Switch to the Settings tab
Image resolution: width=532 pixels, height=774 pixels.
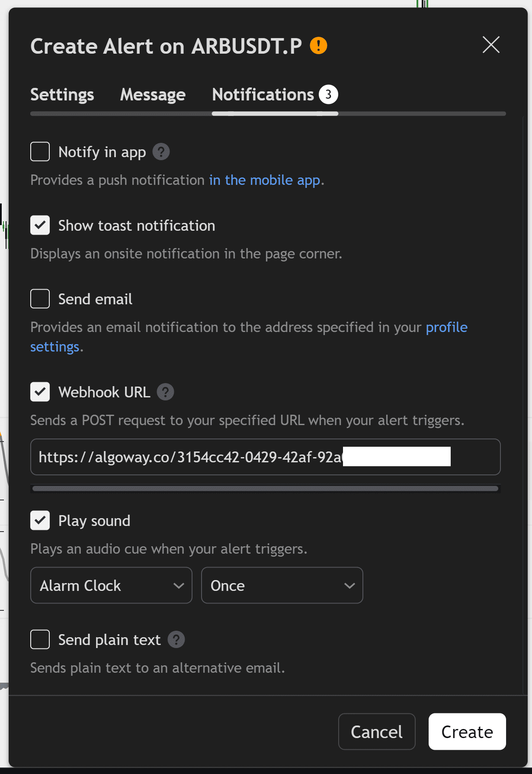62,94
